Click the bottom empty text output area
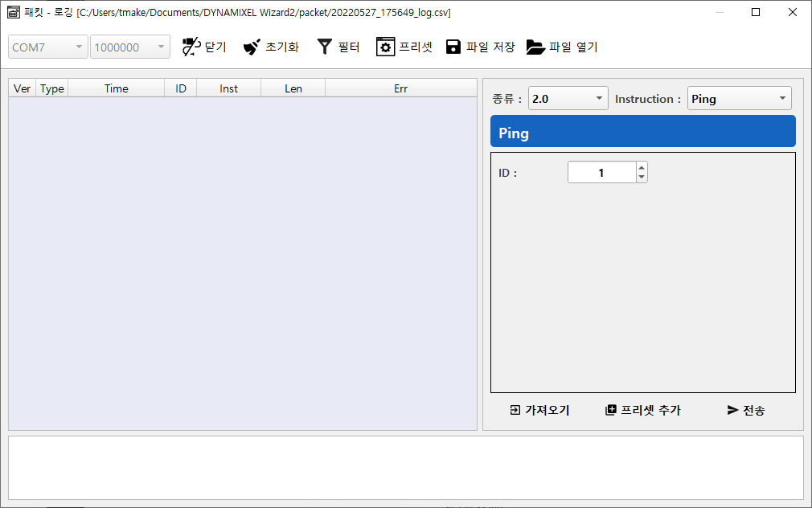Image resolution: width=812 pixels, height=508 pixels. [405, 467]
